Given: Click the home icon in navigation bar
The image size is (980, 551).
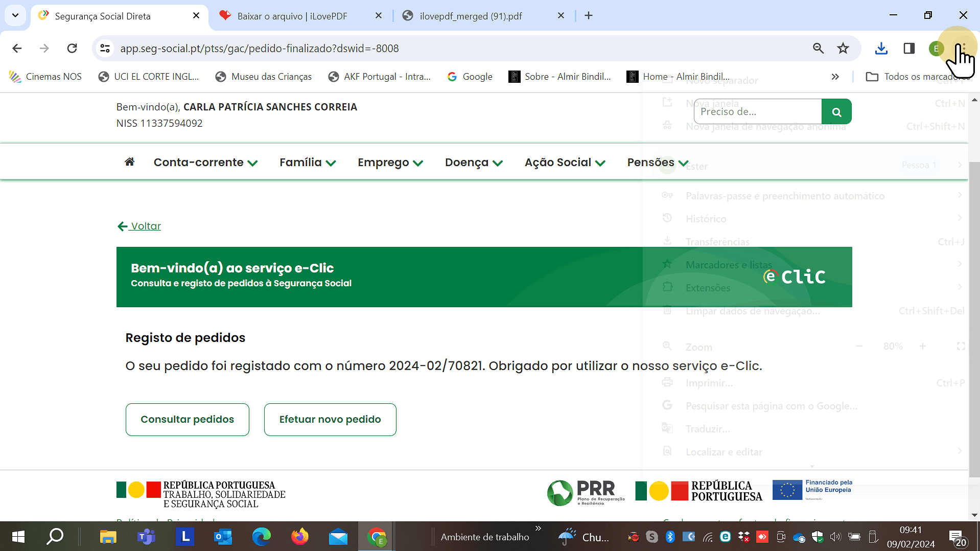Looking at the screenshot, I should (130, 162).
